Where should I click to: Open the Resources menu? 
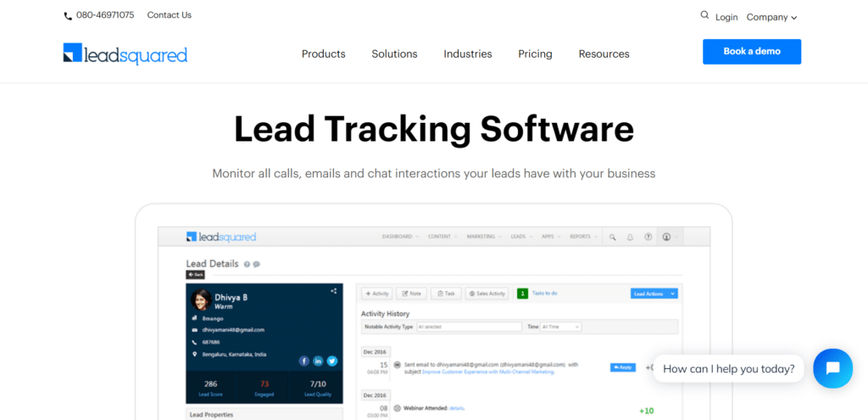pyautogui.click(x=604, y=53)
